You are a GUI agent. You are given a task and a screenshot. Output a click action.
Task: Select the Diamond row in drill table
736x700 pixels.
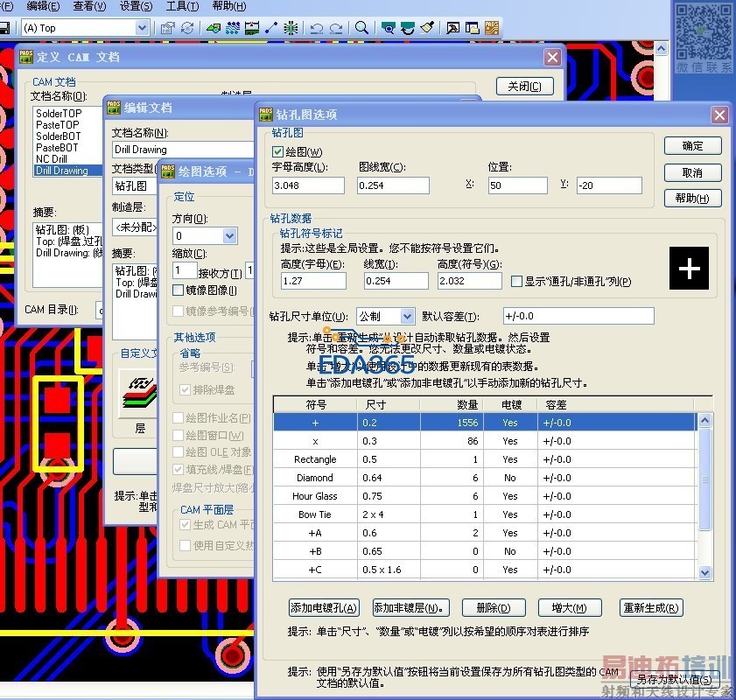486,478
